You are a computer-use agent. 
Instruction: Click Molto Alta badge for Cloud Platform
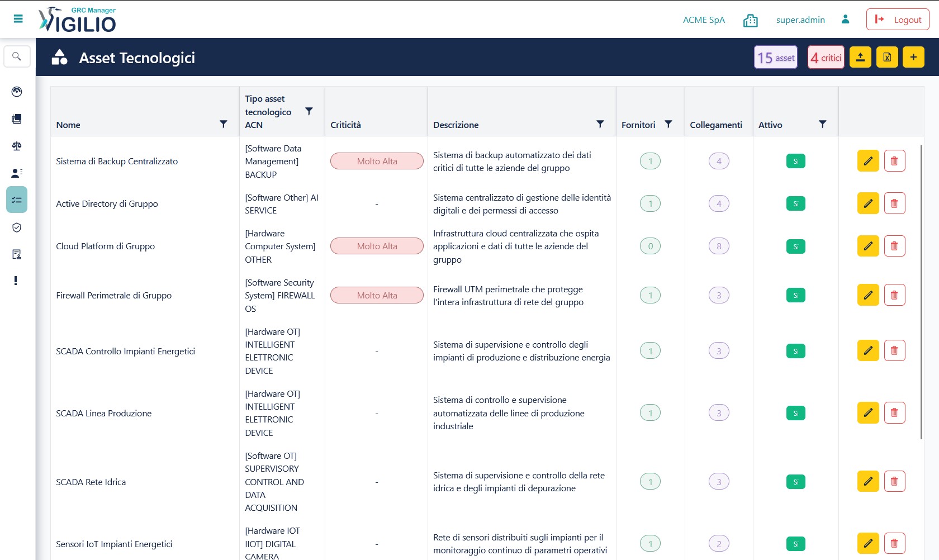point(377,246)
